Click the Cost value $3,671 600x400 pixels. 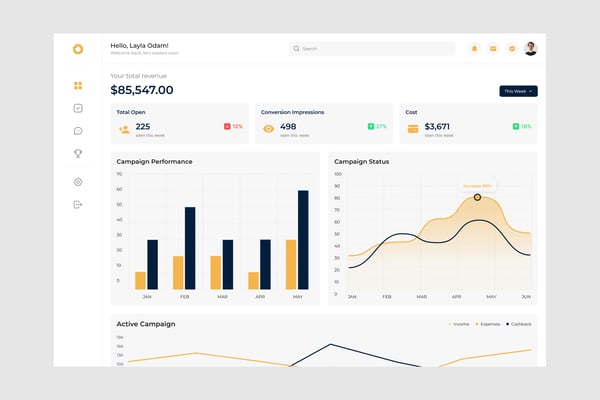437,127
